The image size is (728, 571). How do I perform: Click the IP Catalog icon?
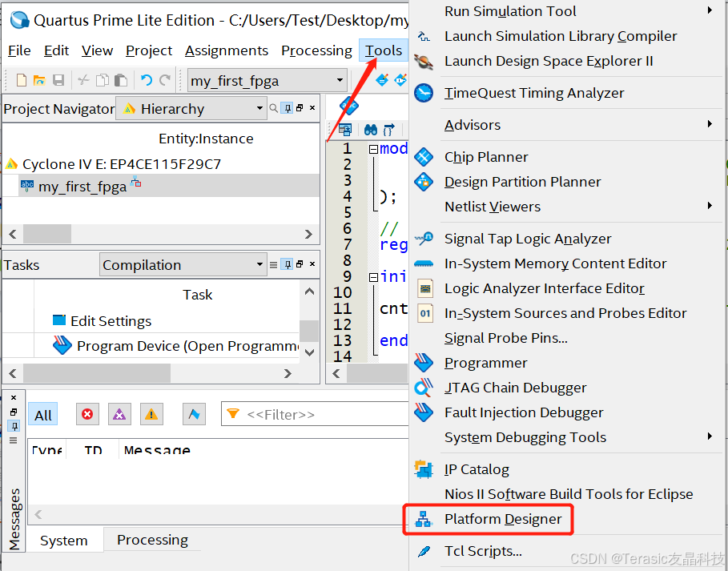click(x=424, y=469)
